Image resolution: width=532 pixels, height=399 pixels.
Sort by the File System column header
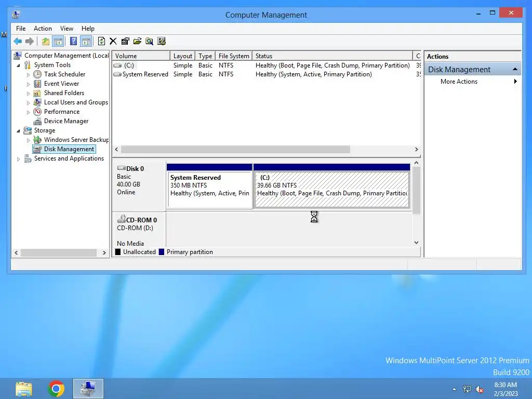coord(234,56)
